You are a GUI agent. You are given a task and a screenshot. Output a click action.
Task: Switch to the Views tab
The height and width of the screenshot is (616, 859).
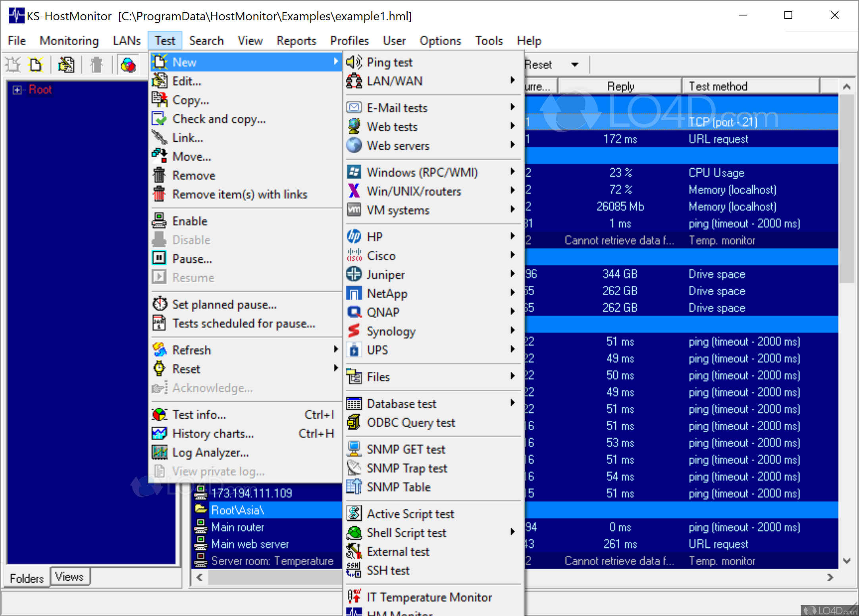(x=70, y=576)
